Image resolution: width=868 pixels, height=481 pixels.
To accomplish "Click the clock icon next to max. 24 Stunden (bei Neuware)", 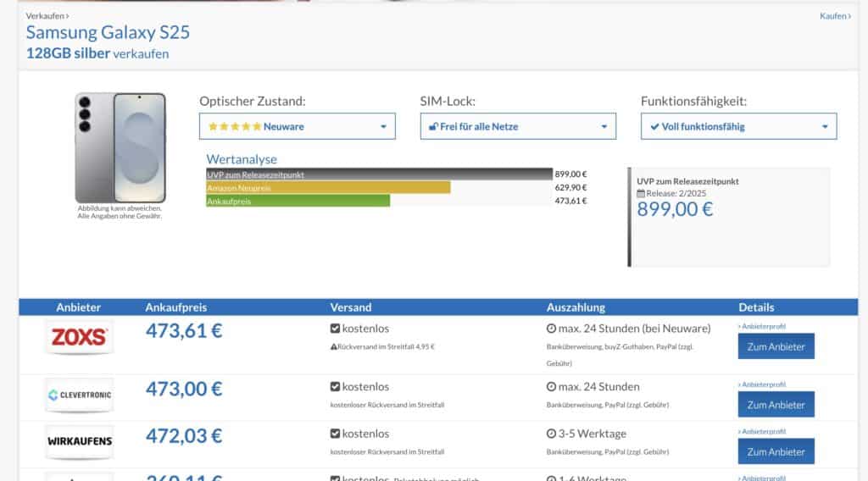I will pos(551,329).
